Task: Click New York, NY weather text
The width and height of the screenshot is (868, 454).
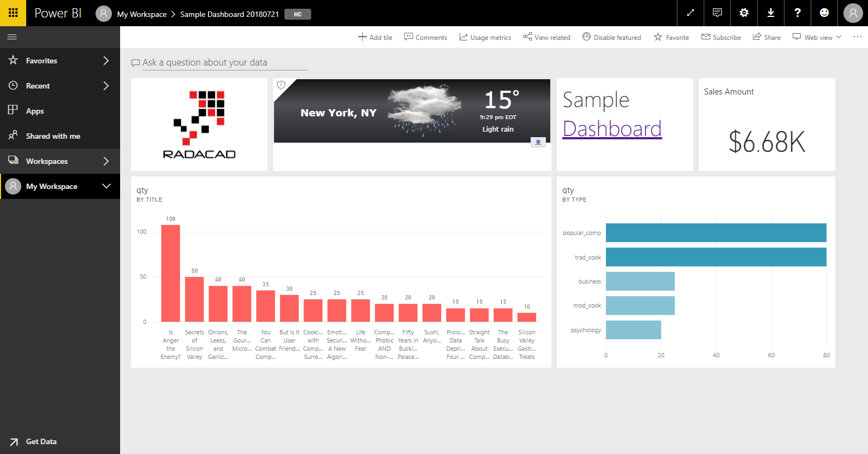Action: (x=338, y=113)
